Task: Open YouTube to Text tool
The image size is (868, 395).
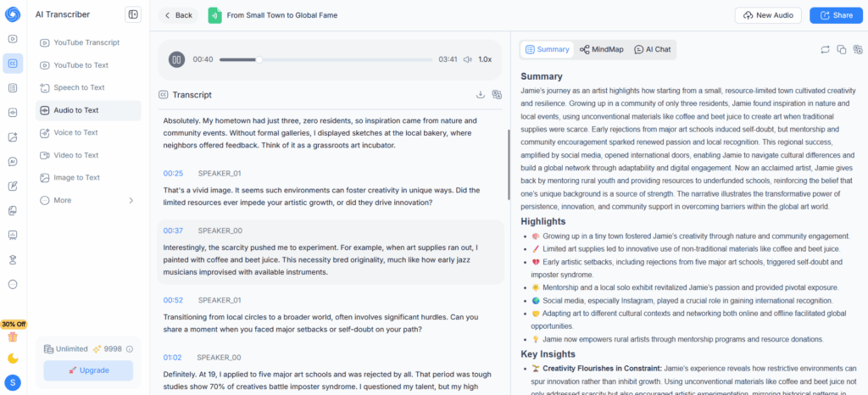Action: [x=88, y=65]
